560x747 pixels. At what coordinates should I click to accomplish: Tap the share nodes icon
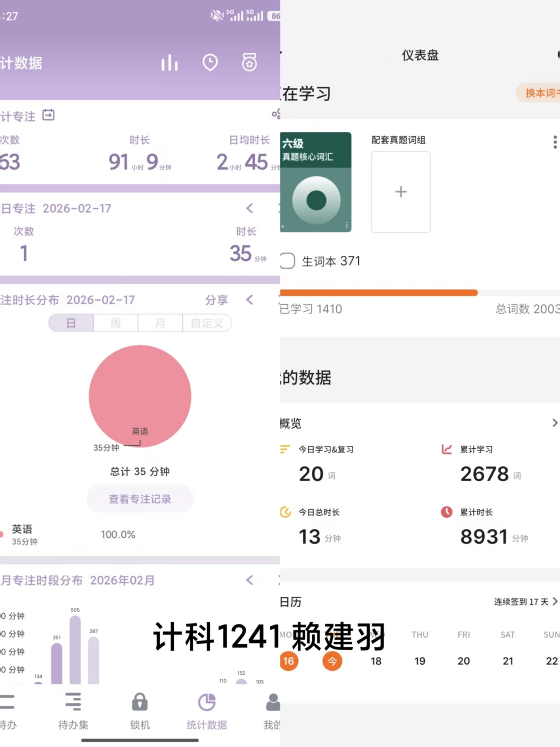pyautogui.click(x=276, y=114)
